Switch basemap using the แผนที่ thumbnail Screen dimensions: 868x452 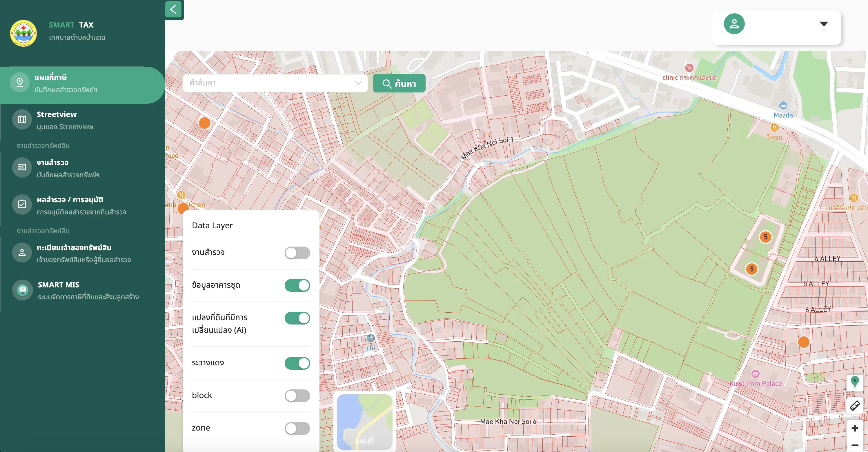coord(365,422)
